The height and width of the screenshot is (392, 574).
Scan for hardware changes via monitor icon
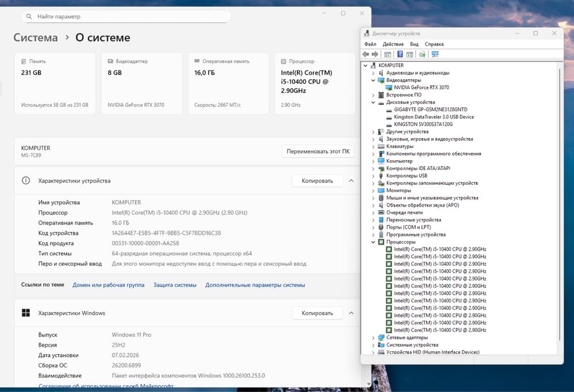[435, 54]
